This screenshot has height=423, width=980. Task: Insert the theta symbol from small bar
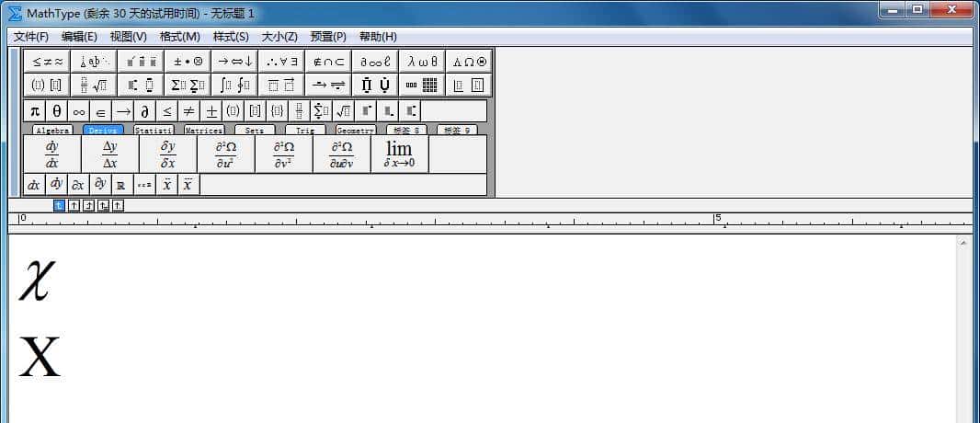[x=57, y=111]
